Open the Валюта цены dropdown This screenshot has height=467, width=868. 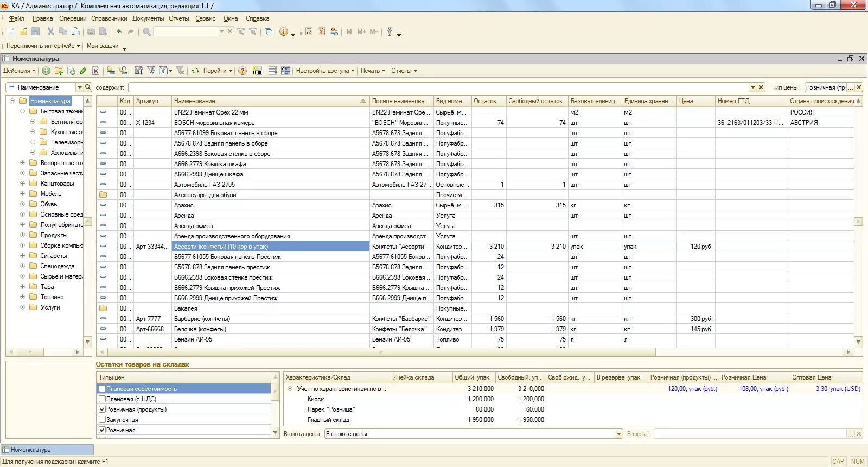(619, 434)
